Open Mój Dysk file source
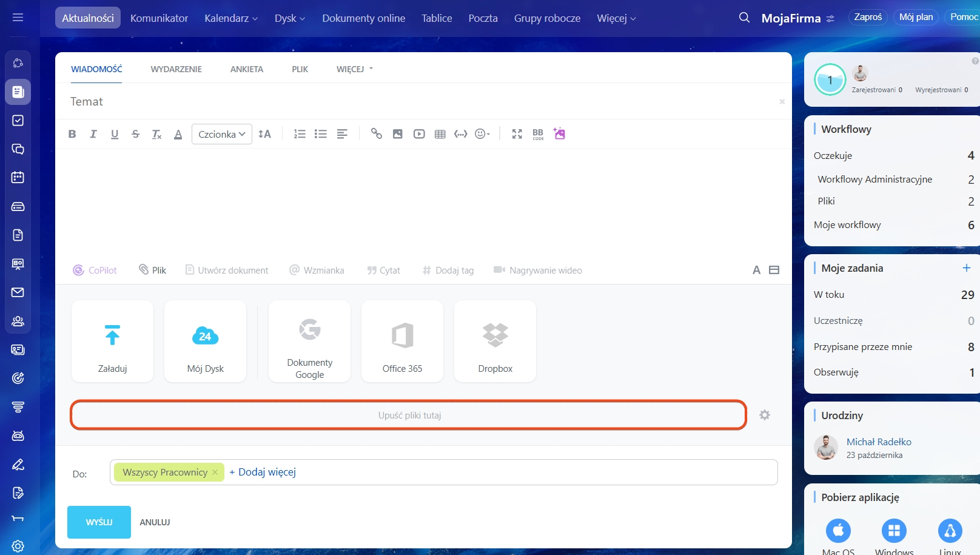The width and height of the screenshot is (980, 555). [205, 341]
